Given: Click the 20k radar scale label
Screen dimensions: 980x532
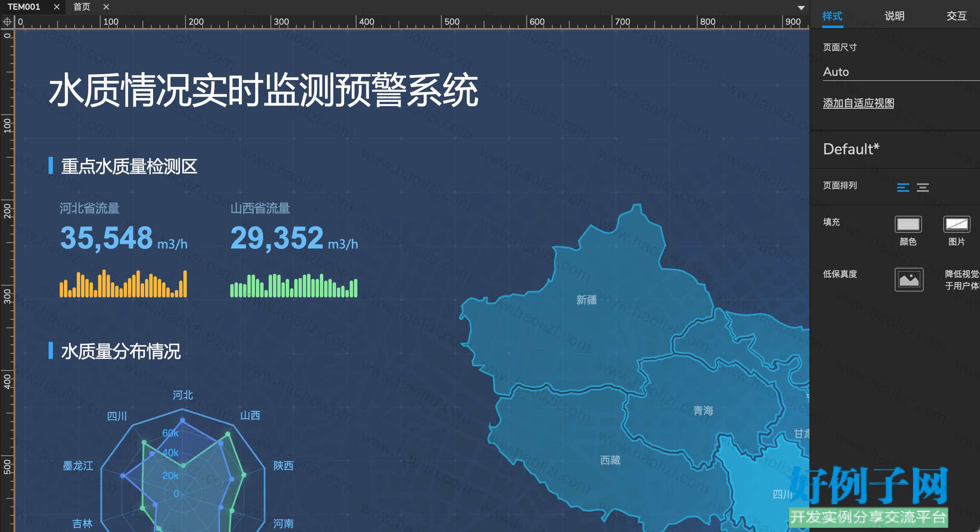Looking at the screenshot, I should [170, 476].
